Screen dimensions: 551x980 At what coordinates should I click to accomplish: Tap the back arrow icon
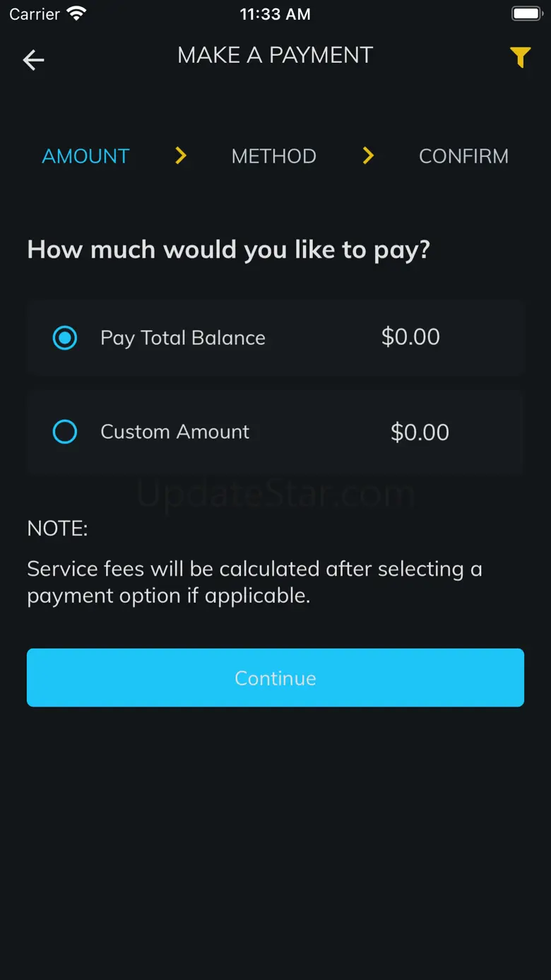point(34,60)
